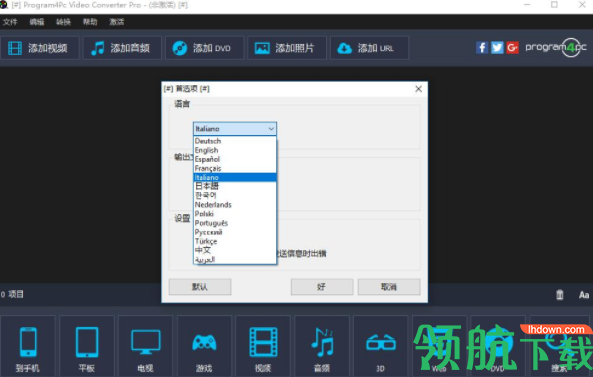The image size is (593, 377).
Task: Click the Aa text size icon
Action: [584, 295]
